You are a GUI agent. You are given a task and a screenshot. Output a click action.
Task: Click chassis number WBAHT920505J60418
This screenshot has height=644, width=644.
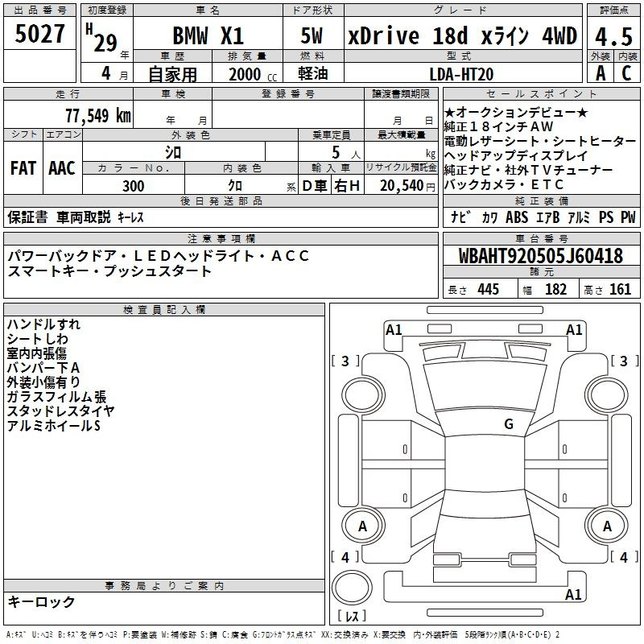point(541,256)
